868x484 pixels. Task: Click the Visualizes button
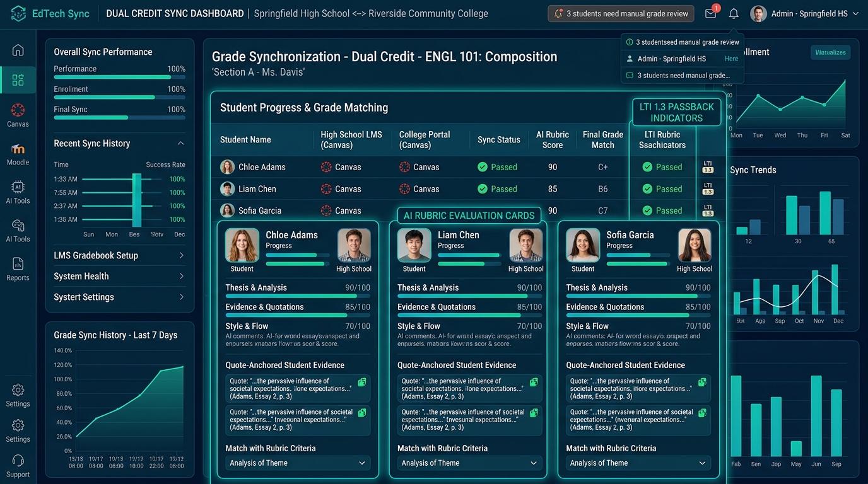(x=830, y=52)
